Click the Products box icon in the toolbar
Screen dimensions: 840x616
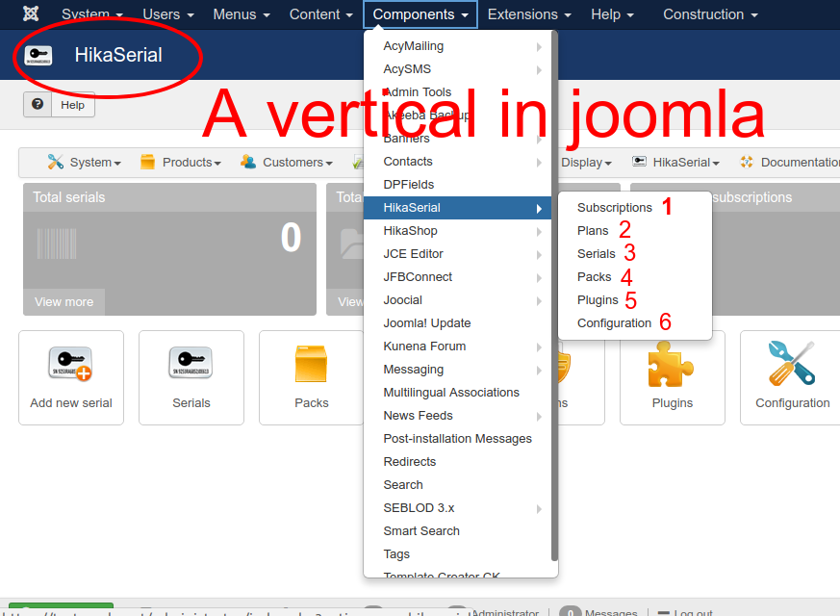point(147,162)
